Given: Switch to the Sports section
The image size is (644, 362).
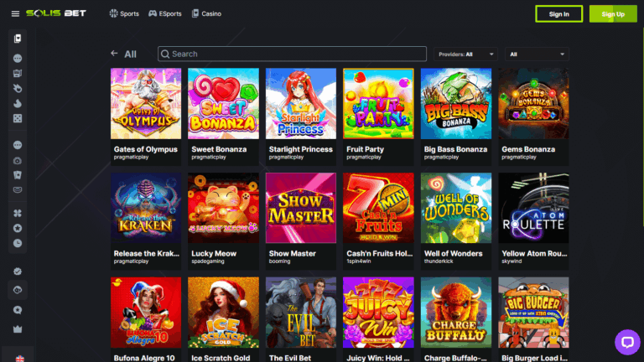Looking at the screenshot, I should tap(124, 13).
